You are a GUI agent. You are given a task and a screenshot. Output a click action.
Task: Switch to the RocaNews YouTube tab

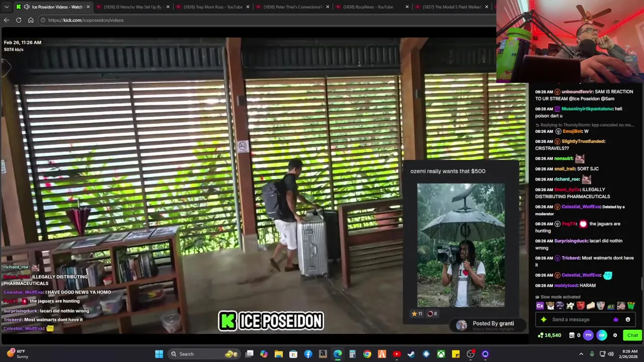371,7
